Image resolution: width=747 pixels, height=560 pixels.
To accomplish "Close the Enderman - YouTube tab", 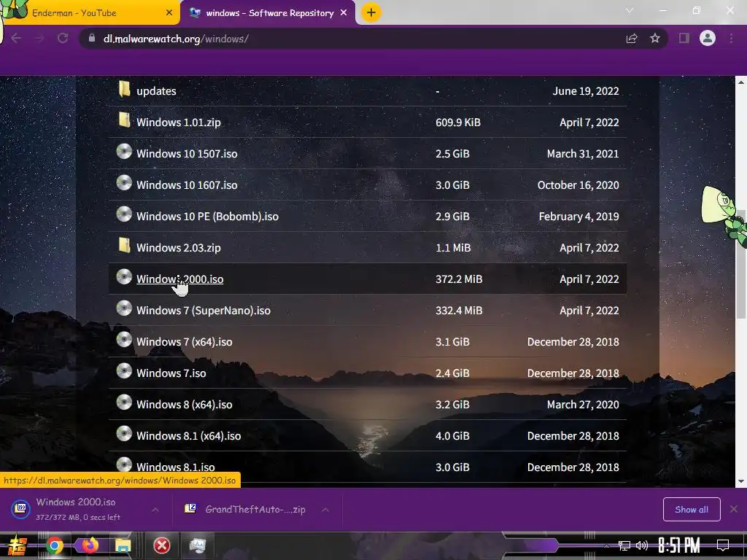I will tap(169, 13).
